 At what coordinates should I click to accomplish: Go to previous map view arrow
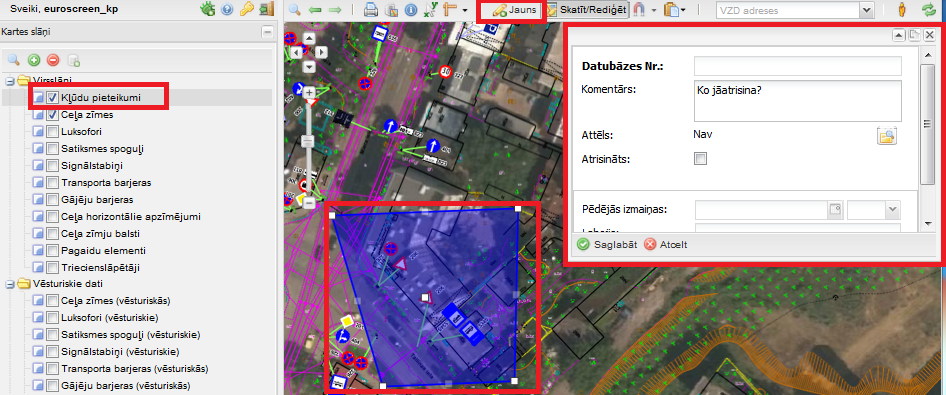click(x=315, y=10)
